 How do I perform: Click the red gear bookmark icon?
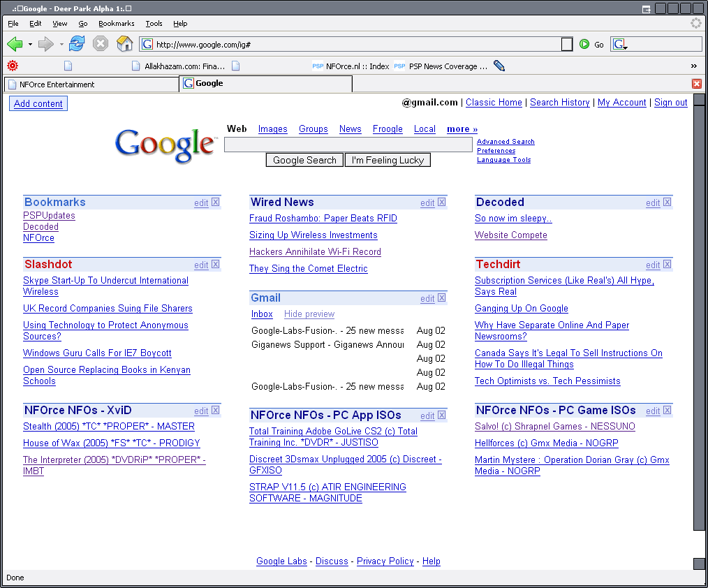pyautogui.click(x=12, y=66)
